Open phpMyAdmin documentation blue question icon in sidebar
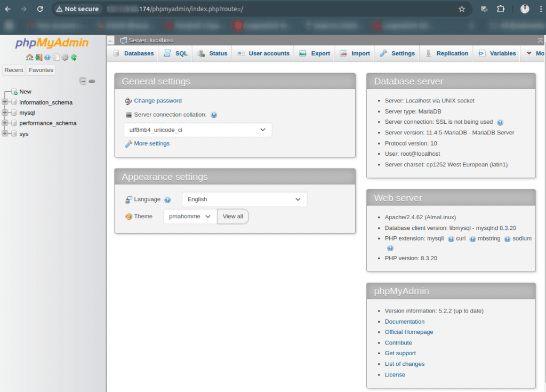Screen dimensions: 546x392 [x=47, y=57]
